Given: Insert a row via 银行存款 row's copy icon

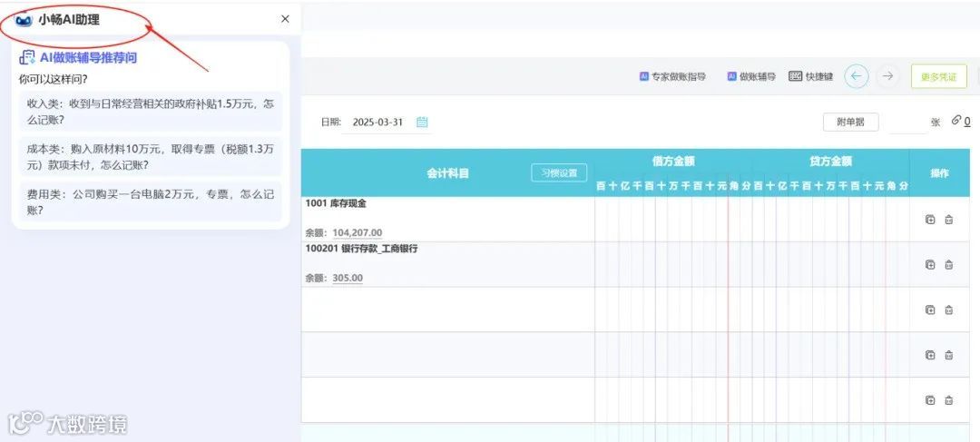Looking at the screenshot, I should tap(930, 264).
